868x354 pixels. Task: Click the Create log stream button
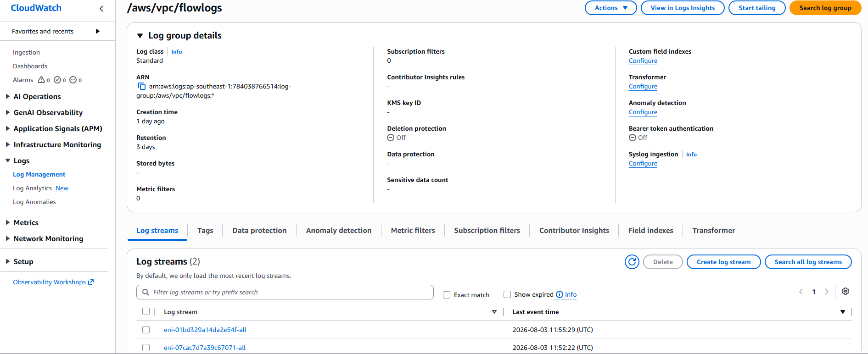click(x=723, y=262)
